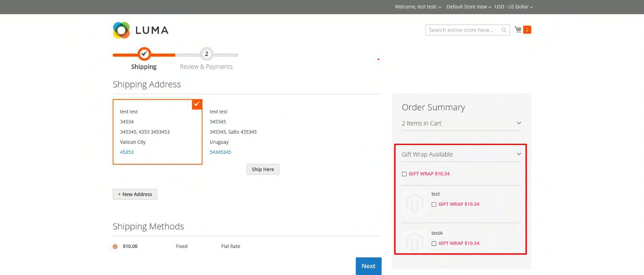Viewport: 644px width, 275px height.
Task: Open the USD - US Dollar currency dropdown
Action: coord(514,7)
